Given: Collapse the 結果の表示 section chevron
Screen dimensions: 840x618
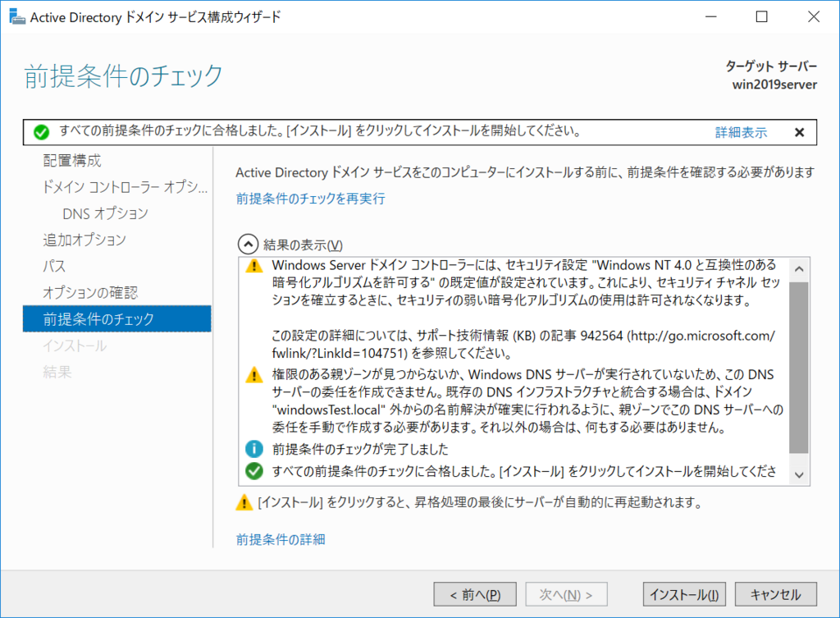Looking at the screenshot, I should (x=248, y=245).
